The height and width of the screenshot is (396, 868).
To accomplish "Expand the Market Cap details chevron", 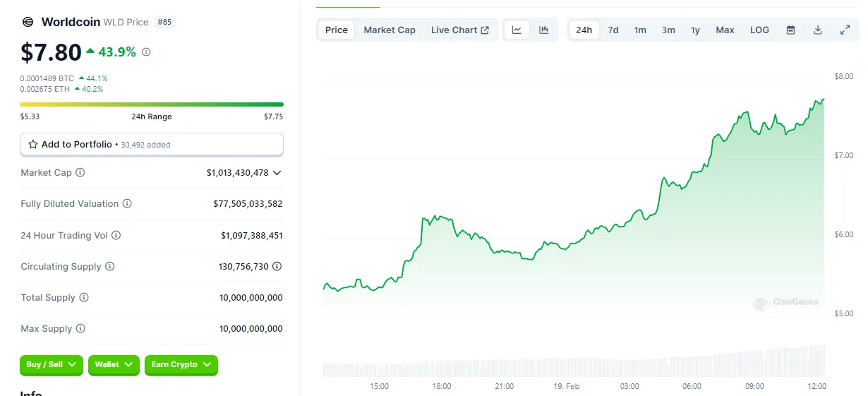I will 277,172.
